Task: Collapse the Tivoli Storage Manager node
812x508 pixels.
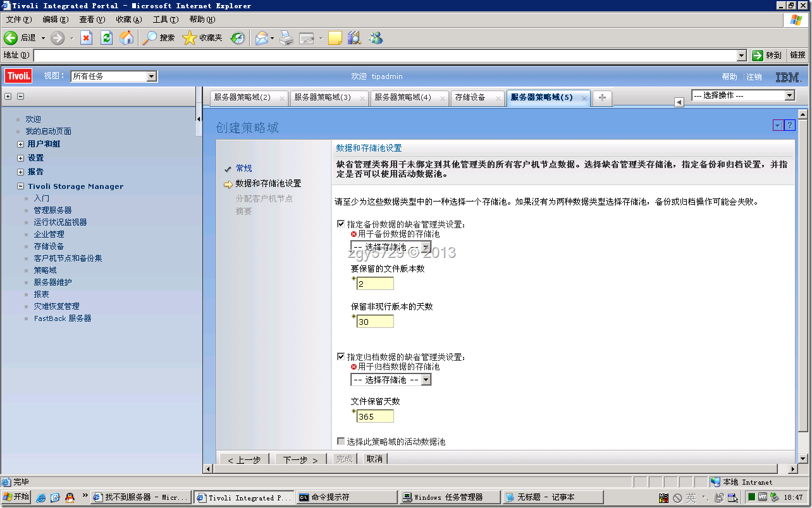Action: [21, 186]
